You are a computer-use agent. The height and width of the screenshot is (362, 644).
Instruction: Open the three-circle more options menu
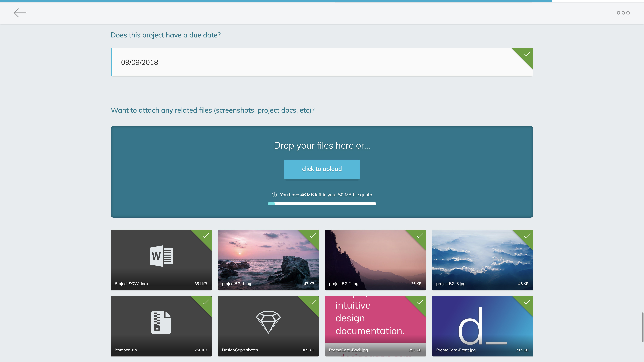point(623,13)
